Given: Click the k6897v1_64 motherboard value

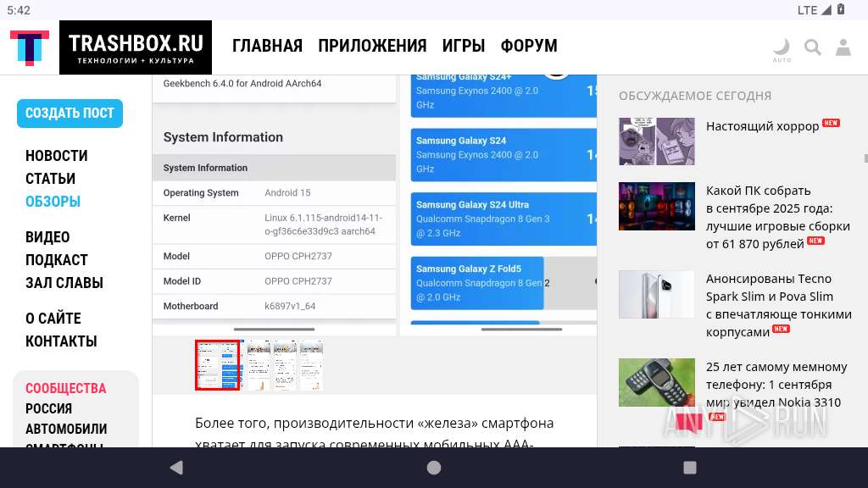Looking at the screenshot, I should point(290,306).
